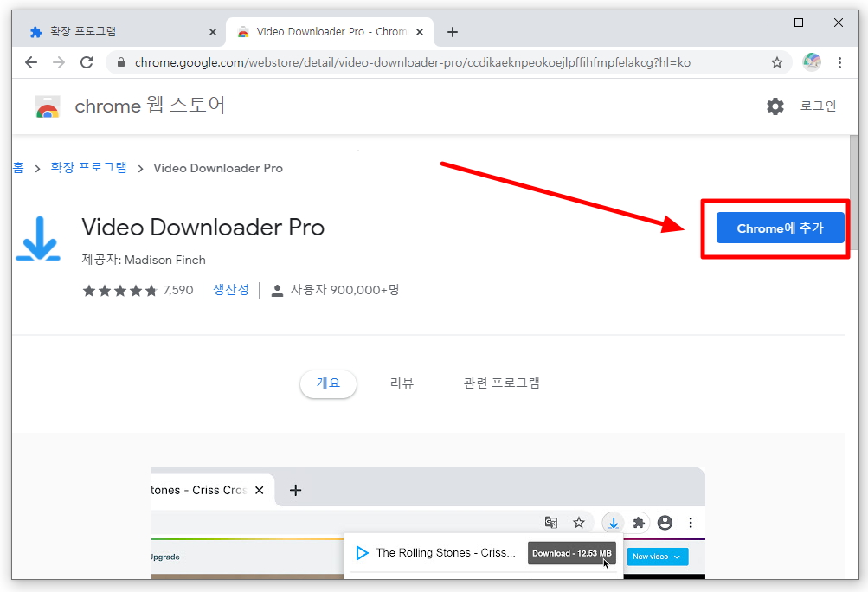Image resolution: width=868 pixels, height=592 pixels.
Task: Click the extension preview screenshot
Action: click(x=428, y=523)
